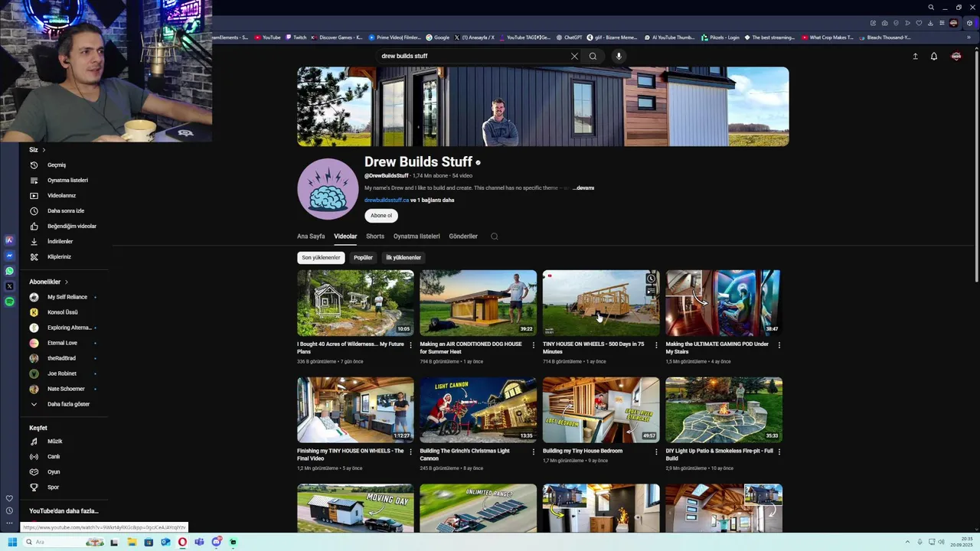Clear the search box with the X icon
980x551 pixels.
tap(574, 56)
